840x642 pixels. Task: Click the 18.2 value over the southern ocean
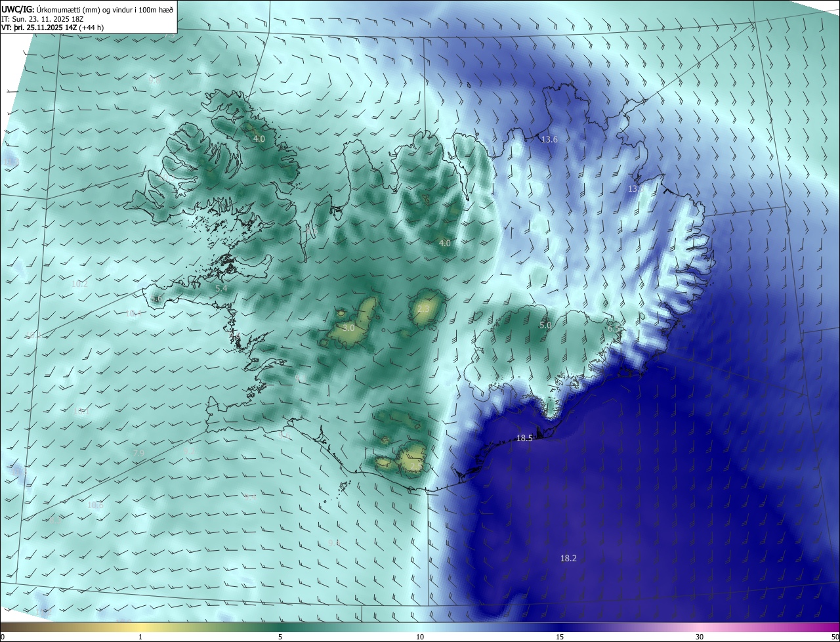pyautogui.click(x=568, y=558)
